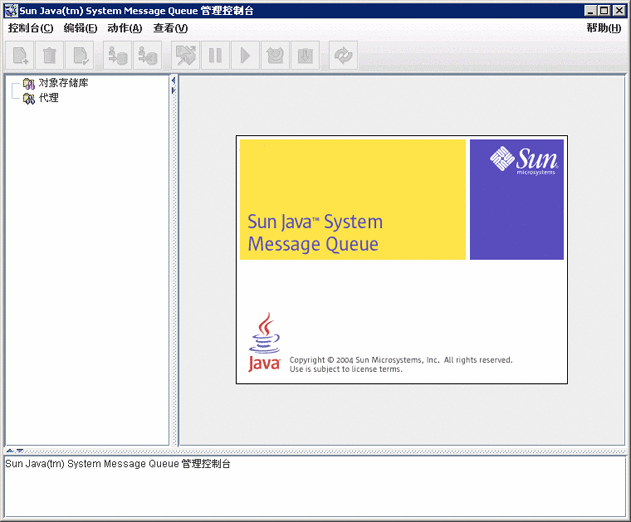Image resolution: width=631 pixels, height=522 pixels.
Task: Click the Sun Java System Message Queue splash
Action: point(402,260)
